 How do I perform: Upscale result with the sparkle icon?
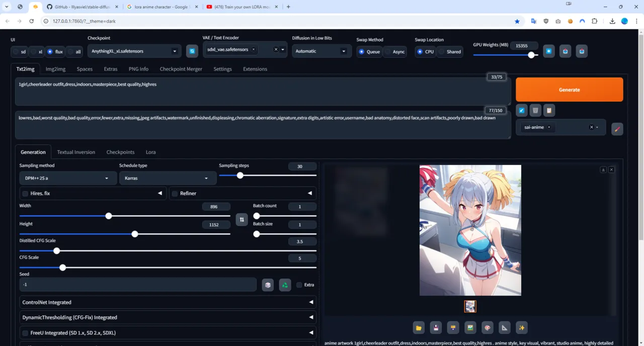522,328
